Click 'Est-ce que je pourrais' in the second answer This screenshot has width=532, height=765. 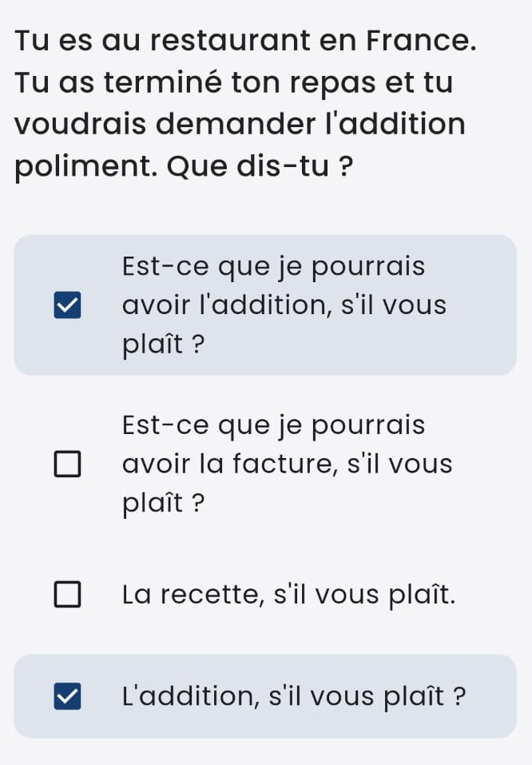click(273, 425)
